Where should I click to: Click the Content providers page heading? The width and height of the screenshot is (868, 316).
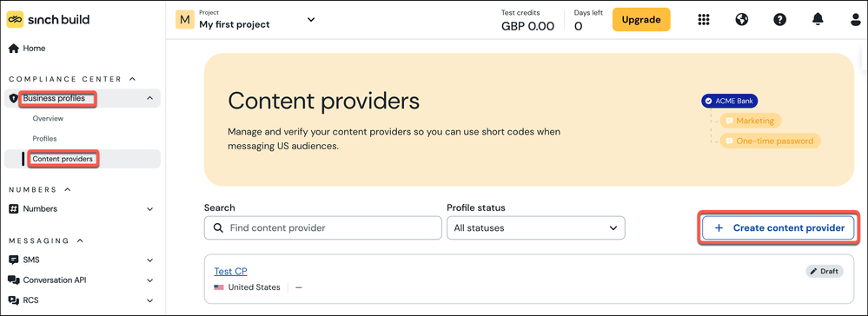click(324, 102)
